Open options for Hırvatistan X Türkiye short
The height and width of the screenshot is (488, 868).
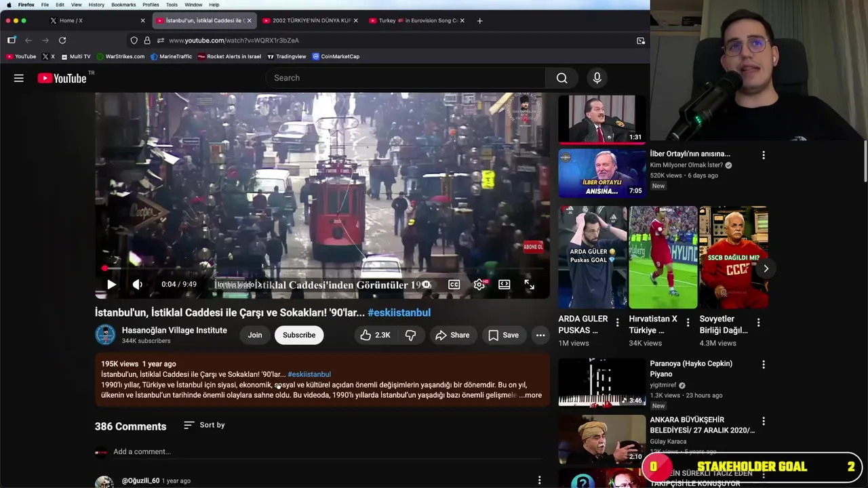click(688, 323)
